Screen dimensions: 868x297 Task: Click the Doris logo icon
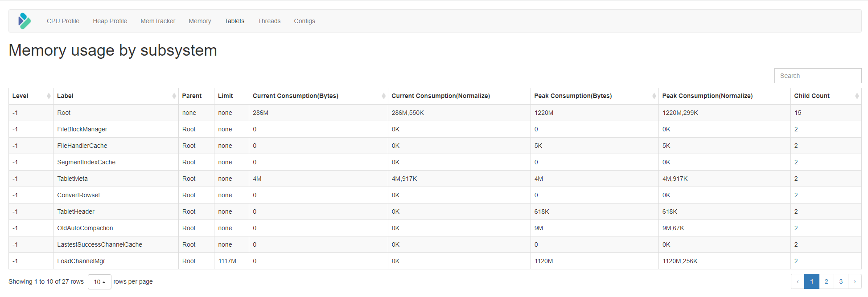(25, 21)
